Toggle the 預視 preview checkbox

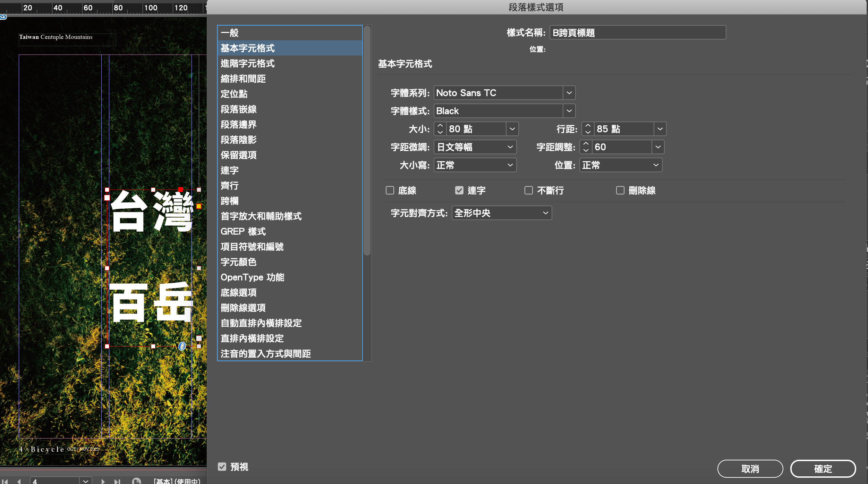(x=222, y=467)
